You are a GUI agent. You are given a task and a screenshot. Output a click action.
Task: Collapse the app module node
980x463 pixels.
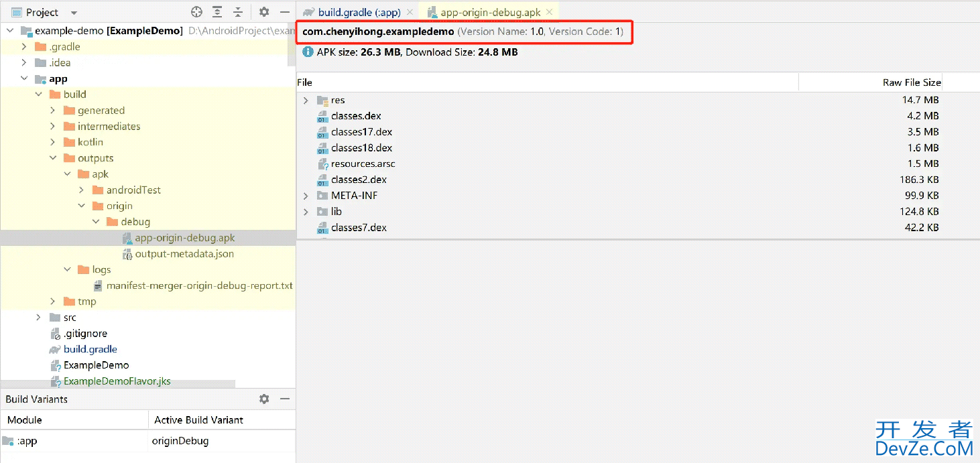[x=24, y=79]
